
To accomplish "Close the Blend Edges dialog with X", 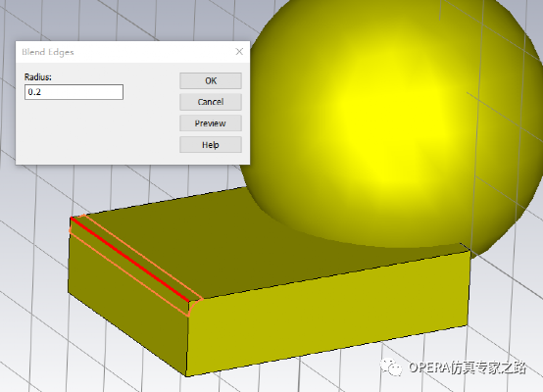I will click(x=239, y=52).
